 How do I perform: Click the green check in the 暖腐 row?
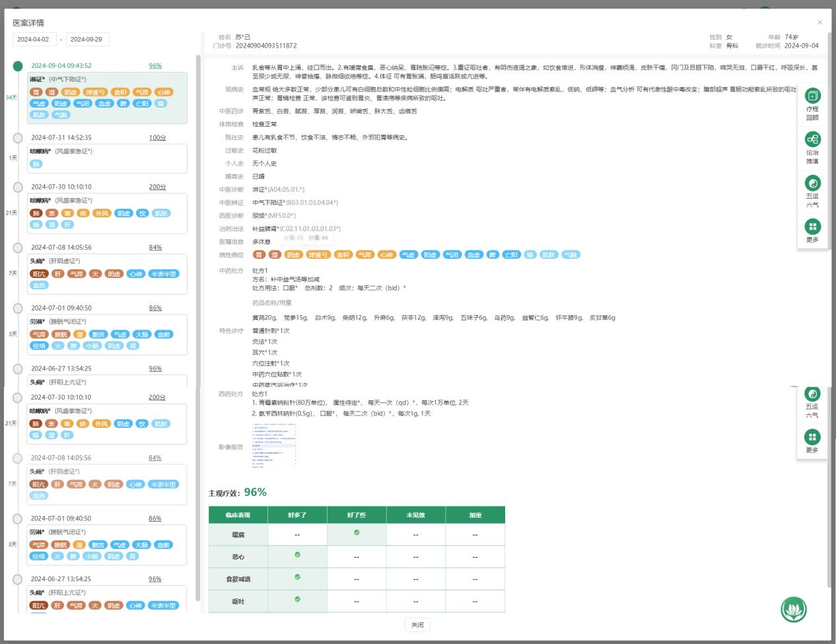pos(357,532)
